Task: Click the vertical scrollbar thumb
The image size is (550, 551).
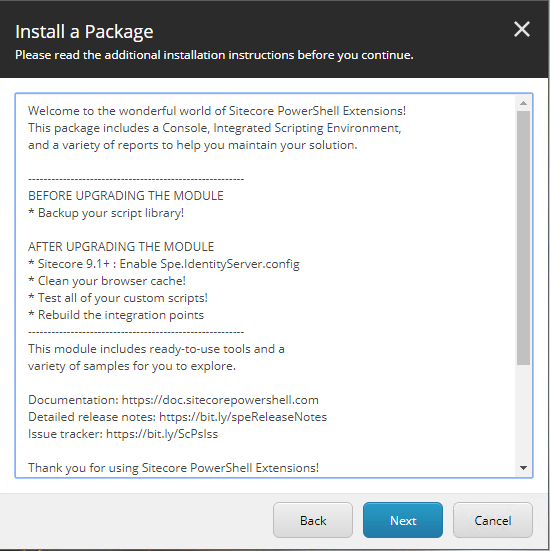Action: (523, 238)
